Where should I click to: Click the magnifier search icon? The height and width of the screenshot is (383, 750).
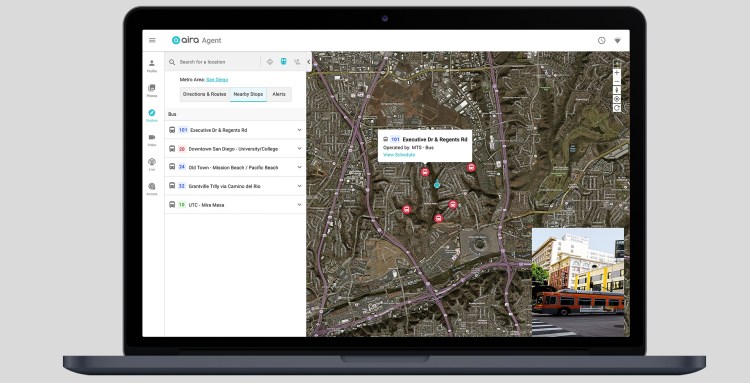pyautogui.click(x=172, y=62)
